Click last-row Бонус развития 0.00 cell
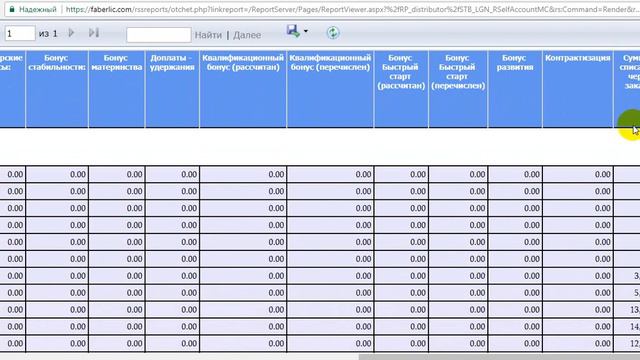 pos(515,344)
